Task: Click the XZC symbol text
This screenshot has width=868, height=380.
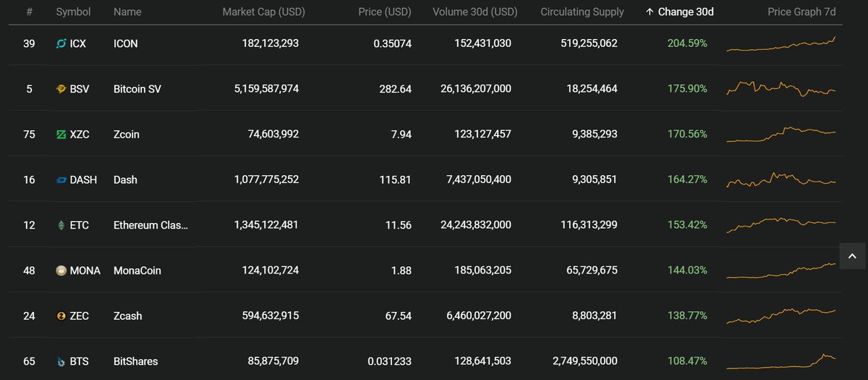Action: 80,134
